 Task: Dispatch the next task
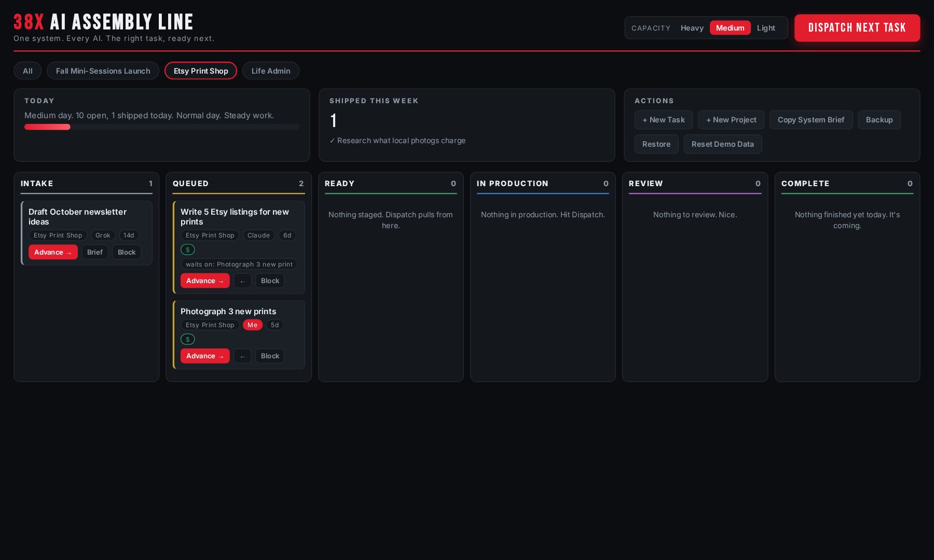click(857, 28)
